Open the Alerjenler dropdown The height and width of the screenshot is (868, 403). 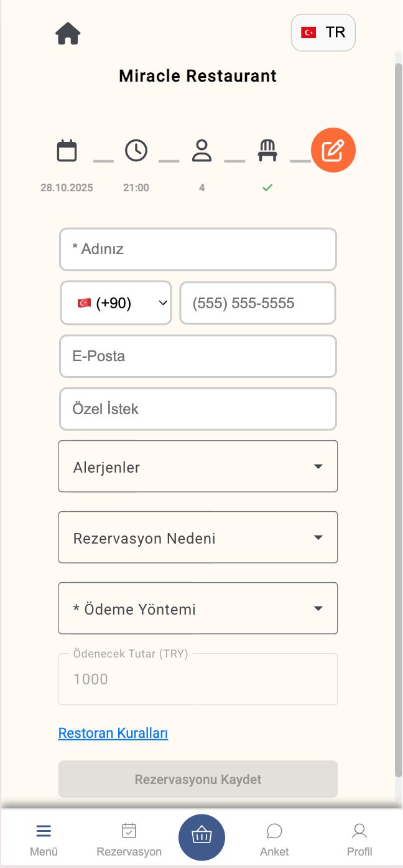pos(198,466)
